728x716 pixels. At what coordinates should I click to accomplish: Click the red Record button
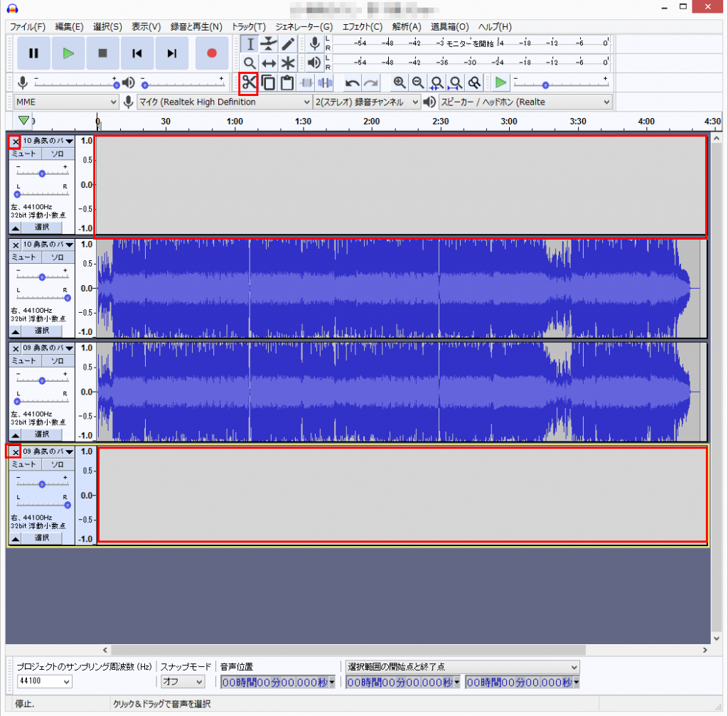pos(211,53)
